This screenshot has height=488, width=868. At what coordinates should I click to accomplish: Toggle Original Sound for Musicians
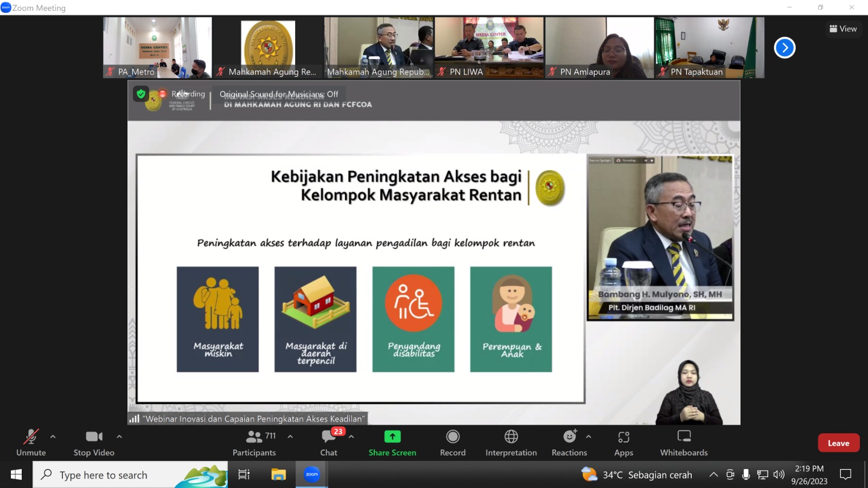pyautogui.click(x=278, y=94)
